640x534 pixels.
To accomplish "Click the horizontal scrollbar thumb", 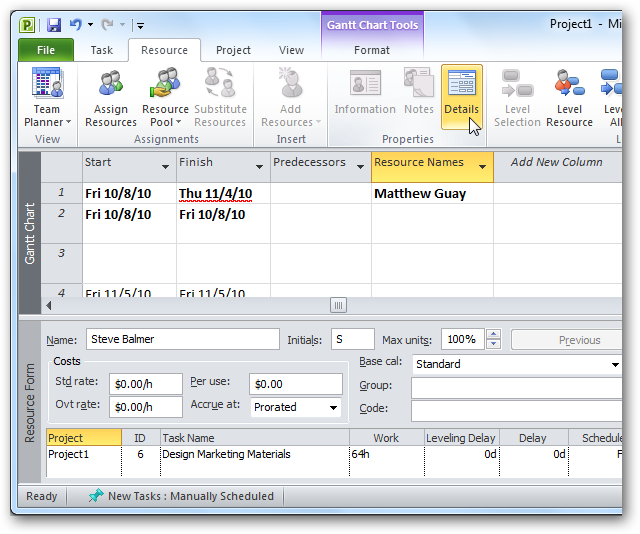I will [x=338, y=305].
